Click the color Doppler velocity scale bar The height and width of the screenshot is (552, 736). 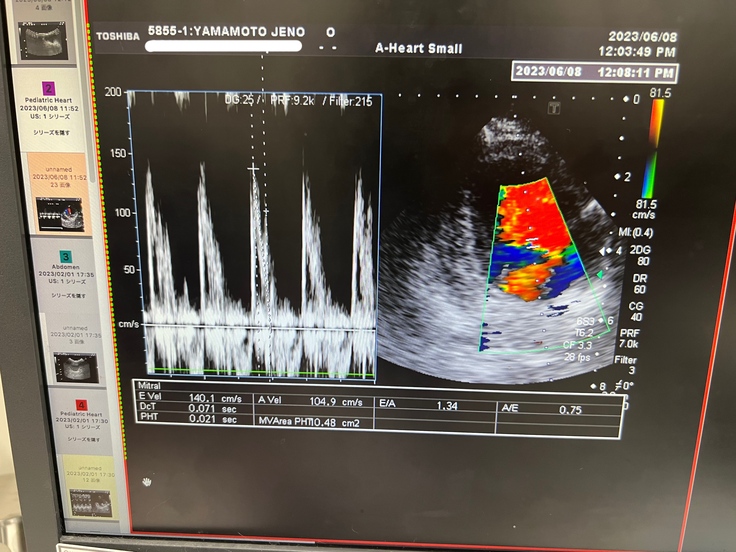(655, 148)
